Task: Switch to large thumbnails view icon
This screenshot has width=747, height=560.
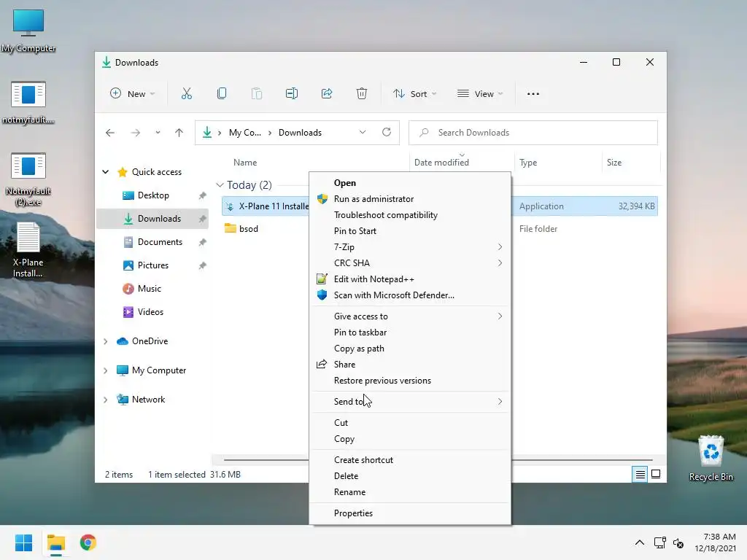Action: point(656,474)
